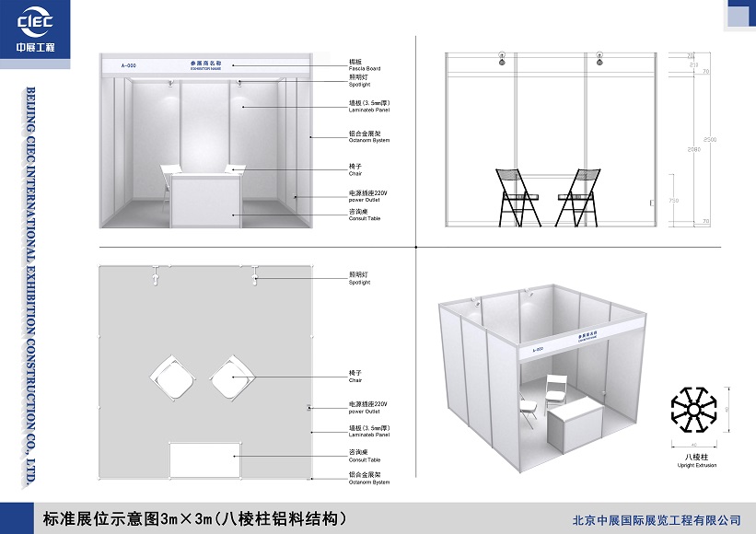Select the left folding chair in side elevation
This screenshot has height=534, width=756.
click(518, 197)
